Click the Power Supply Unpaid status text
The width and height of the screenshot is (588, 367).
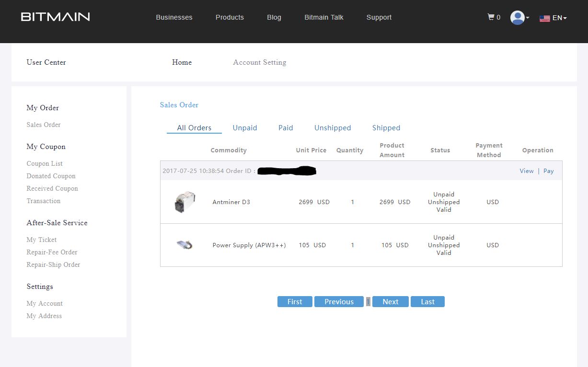point(444,238)
